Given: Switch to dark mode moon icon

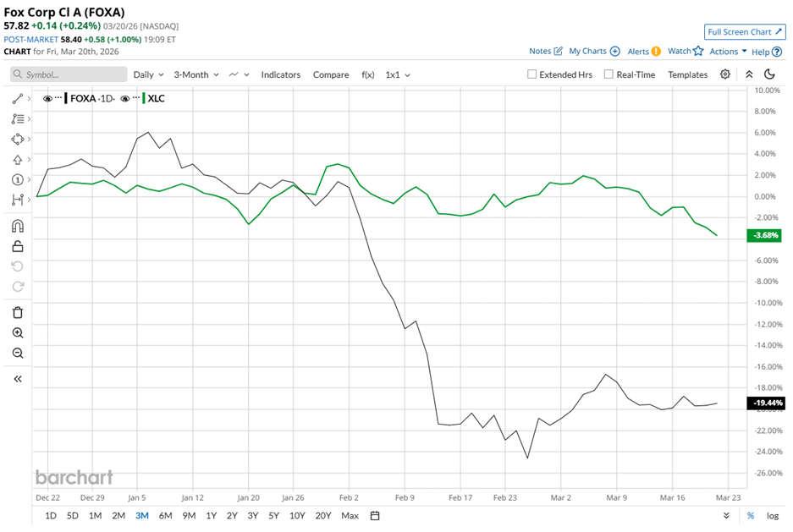Looking at the screenshot, I should click(x=770, y=74).
